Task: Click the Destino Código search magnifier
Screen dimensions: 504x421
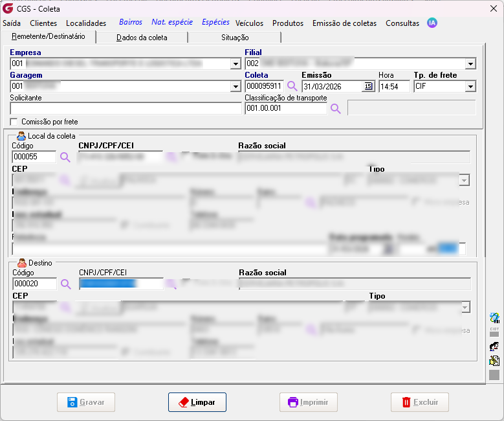Action: click(65, 284)
